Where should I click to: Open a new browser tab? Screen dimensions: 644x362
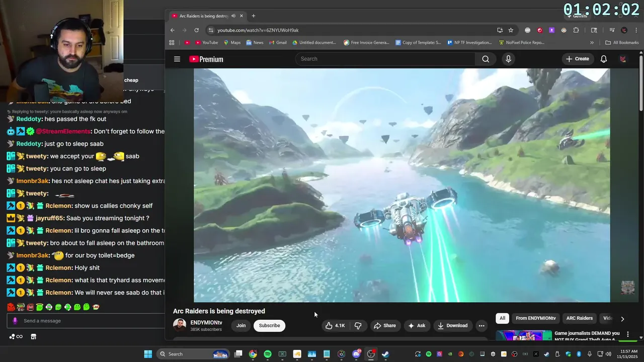[x=253, y=16]
